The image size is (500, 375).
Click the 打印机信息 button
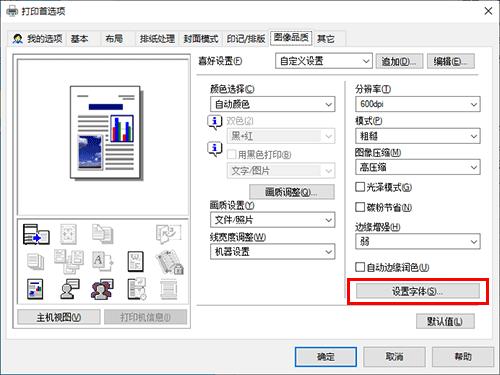(x=145, y=317)
